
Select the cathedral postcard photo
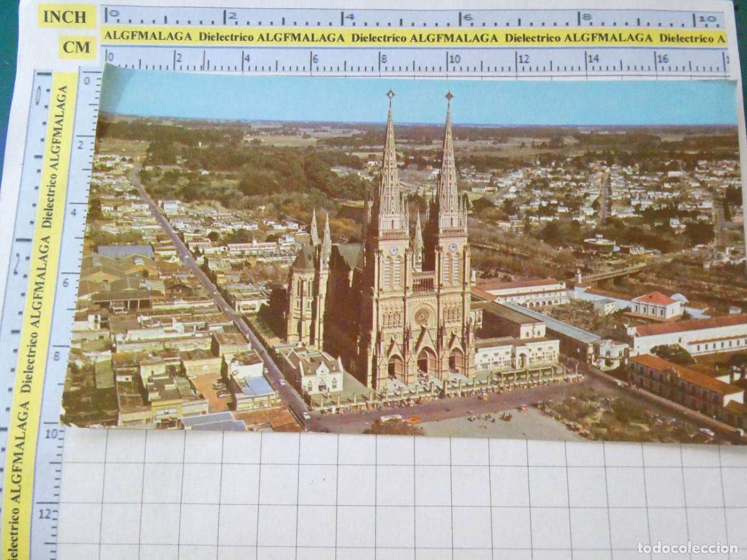[x=405, y=254]
